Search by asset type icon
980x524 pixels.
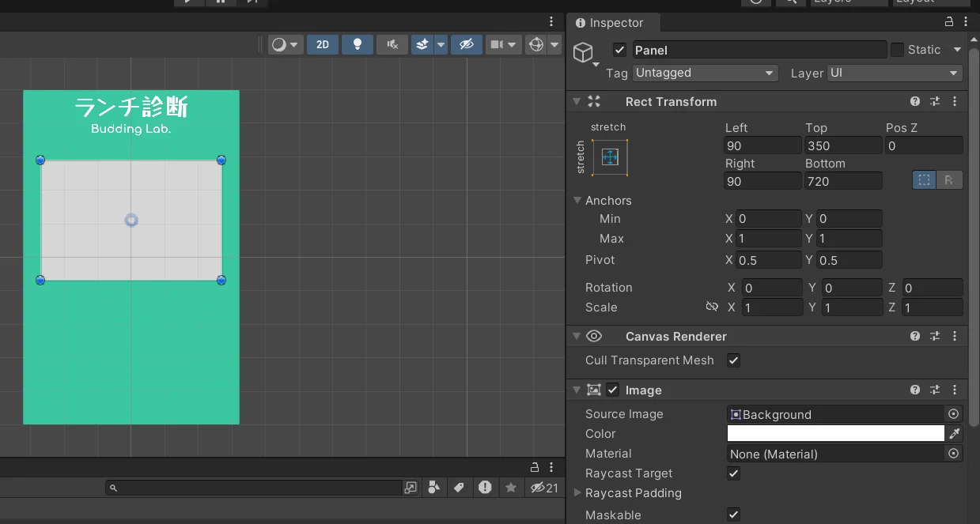[433, 488]
